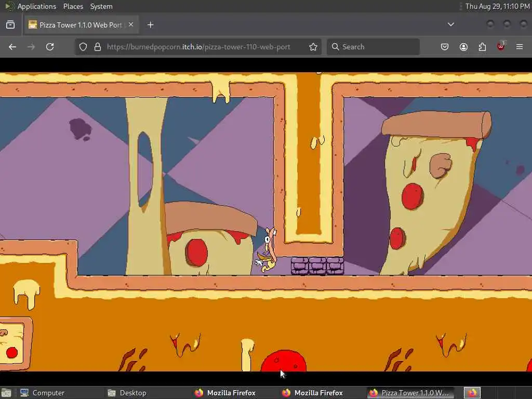This screenshot has height=399, width=532.
Task: Open the Applications menu
Action: [x=37, y=6]
